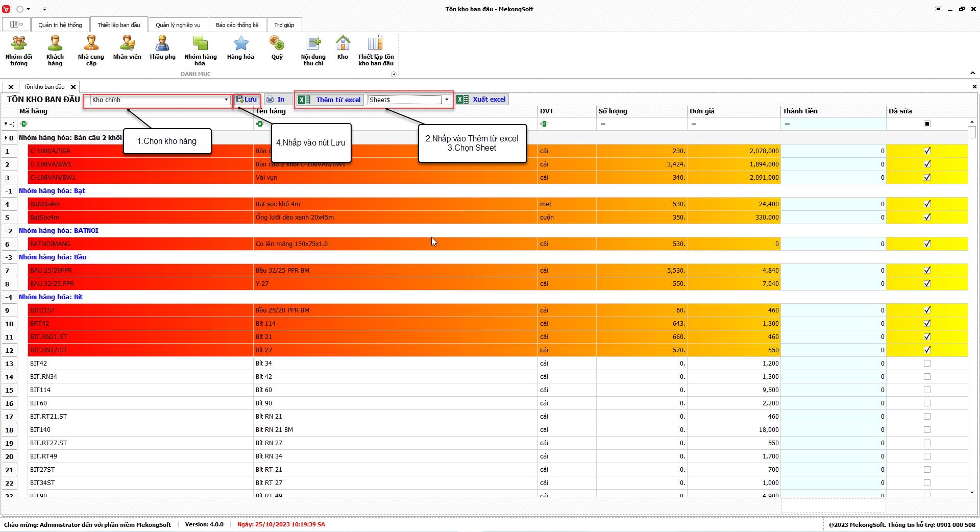Switch to Quản lý nghiệp vụ tab
The image size is (980, 532).
pos(178,25)
